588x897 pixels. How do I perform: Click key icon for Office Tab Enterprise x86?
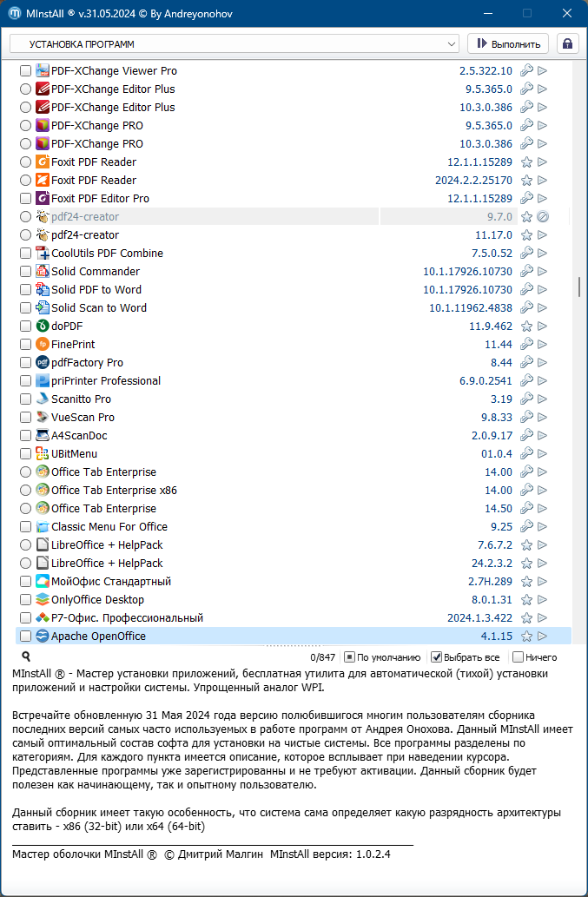tap(527, 491)
